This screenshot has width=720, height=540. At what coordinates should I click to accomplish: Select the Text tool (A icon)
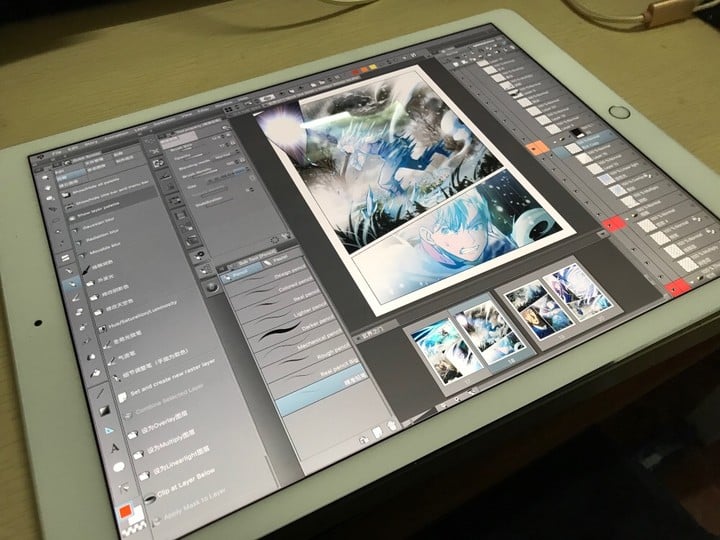114,448
